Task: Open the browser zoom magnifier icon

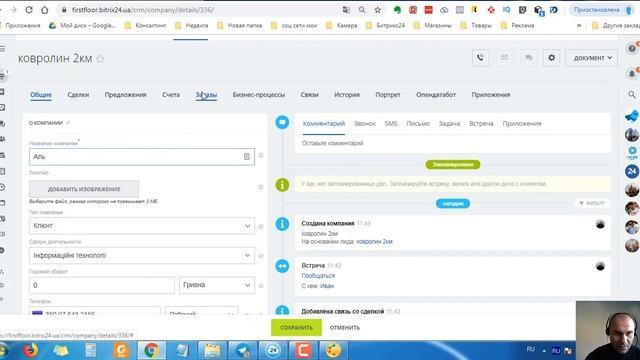Action: coord(362,10)
